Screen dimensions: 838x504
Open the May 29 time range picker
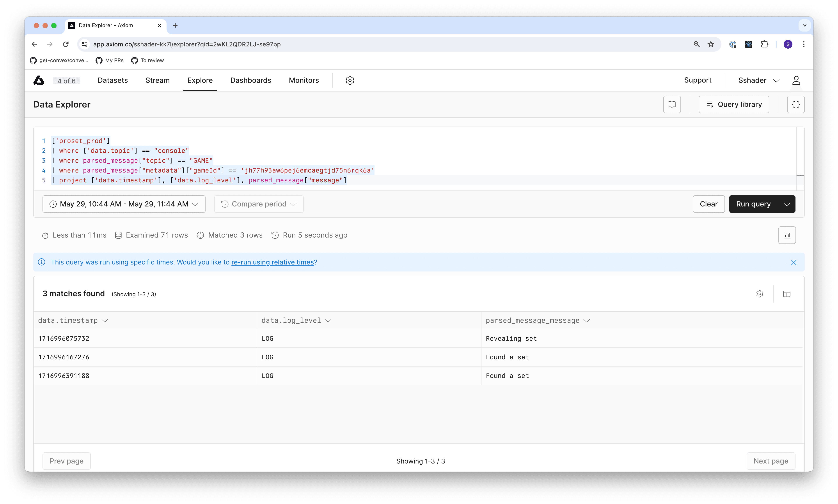point(124,204)
